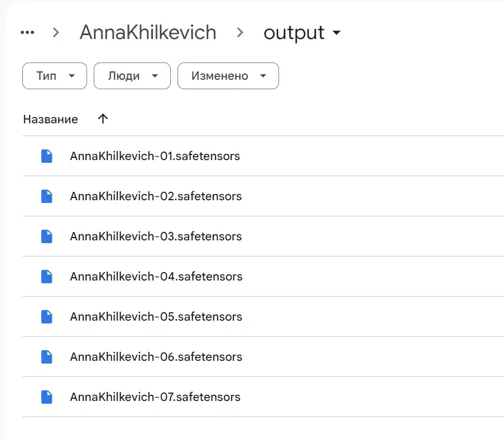Viewport: 504px width, 440px height.
Task: Click file icon of AnnaKhilkevich-03.safetensors
Action: pos(47,236)
